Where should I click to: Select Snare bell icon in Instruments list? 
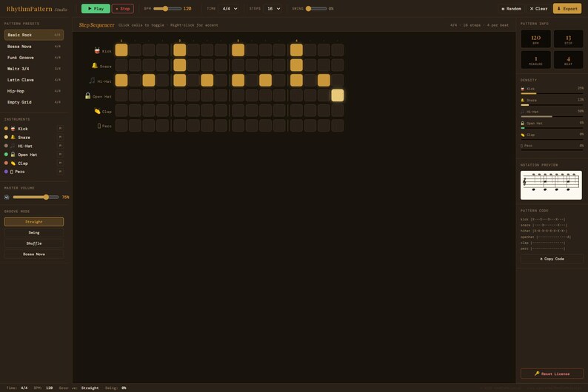point(13,137)
